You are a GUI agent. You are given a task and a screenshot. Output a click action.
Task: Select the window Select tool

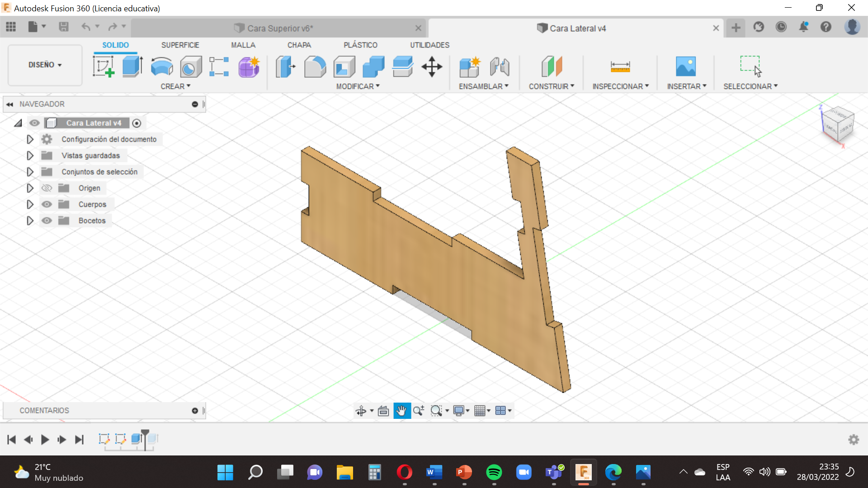[x=751, y=66]
